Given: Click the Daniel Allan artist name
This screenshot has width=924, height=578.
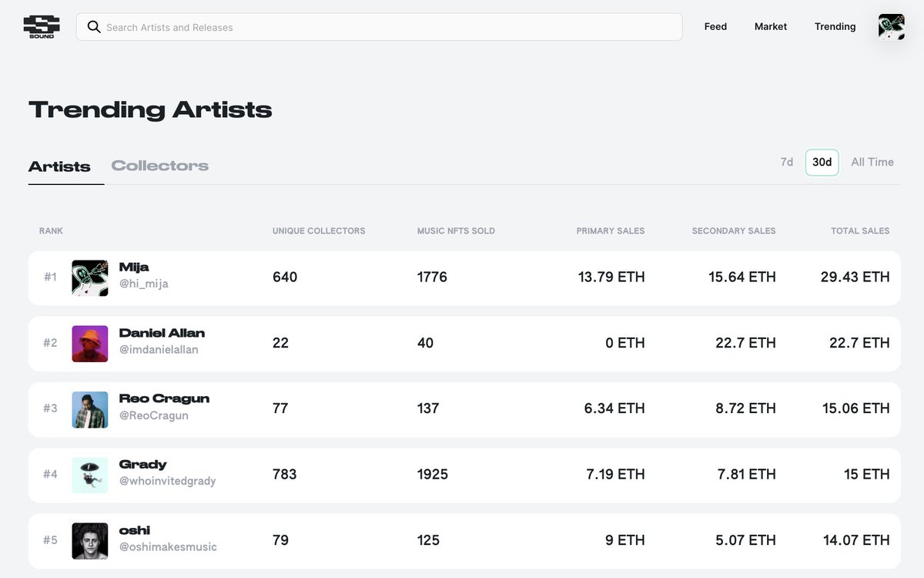Looking at the screenshot, I should (162, 333).
